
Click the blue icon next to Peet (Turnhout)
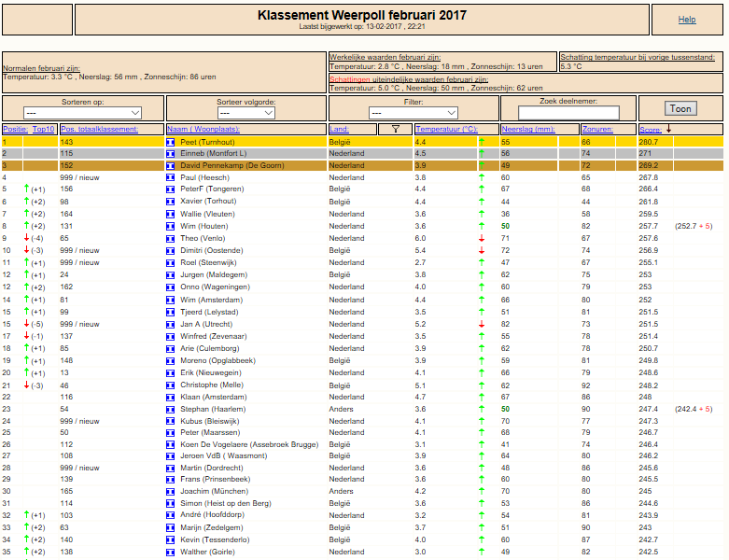click(x=171, y=142)
